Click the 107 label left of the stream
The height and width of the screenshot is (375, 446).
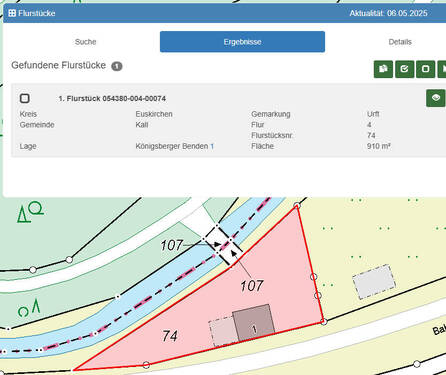172,246
